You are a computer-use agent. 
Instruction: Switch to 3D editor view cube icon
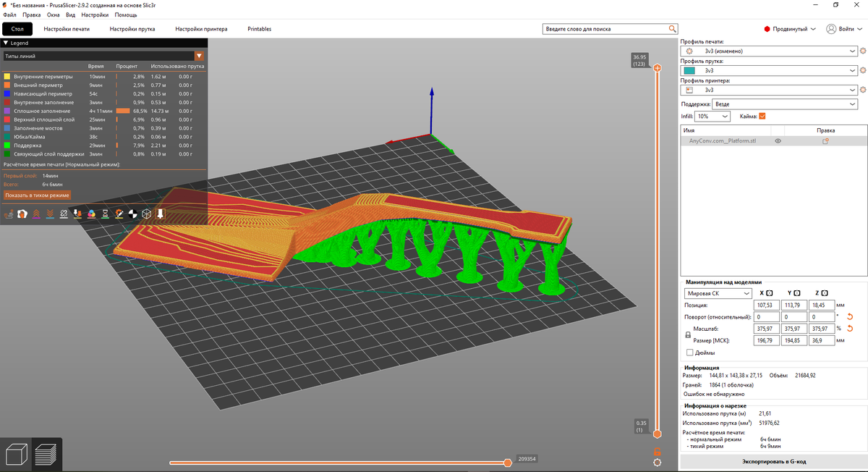[x=16, y=455]
